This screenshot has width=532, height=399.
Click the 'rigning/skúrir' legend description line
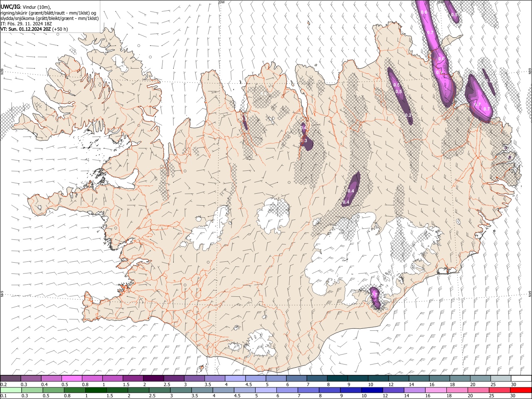pos(48,13)
